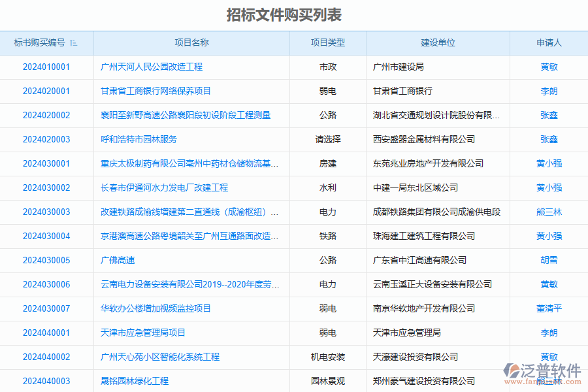Click the sort icon beside 标书购买编号
Viewport: 588px width, 392px height.
pos(73,43)
